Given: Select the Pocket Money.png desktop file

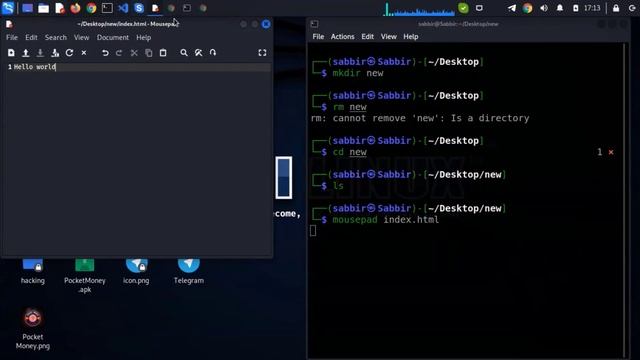Looking at the screenshot, I should (x=33, y=329).
